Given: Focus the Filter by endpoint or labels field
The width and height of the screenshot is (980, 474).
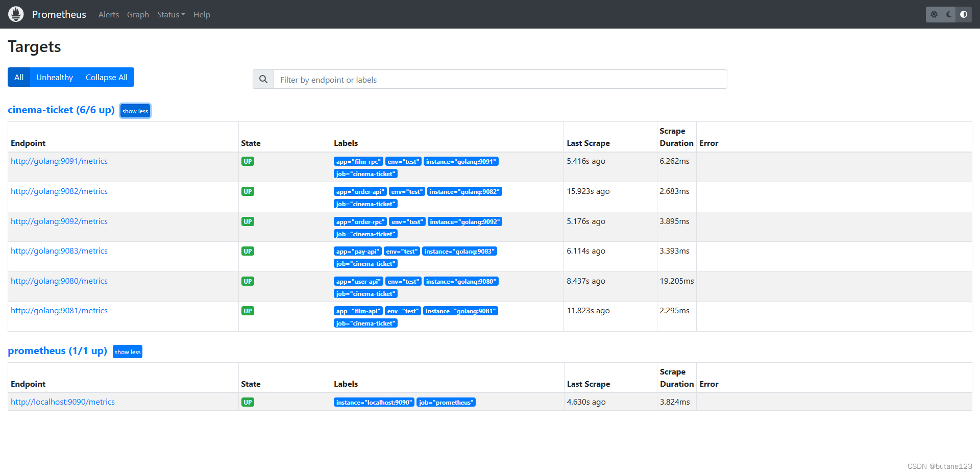Looking at the screenshot, I should point(500,79).
